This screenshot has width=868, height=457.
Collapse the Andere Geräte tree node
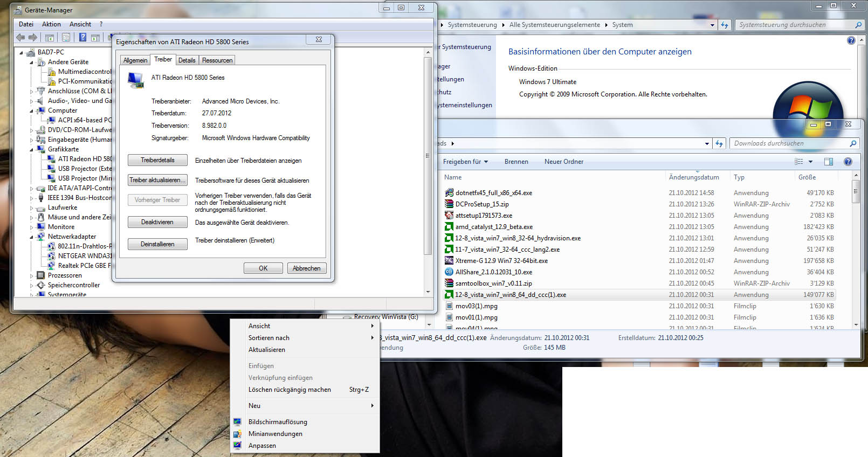click(32, 63)
